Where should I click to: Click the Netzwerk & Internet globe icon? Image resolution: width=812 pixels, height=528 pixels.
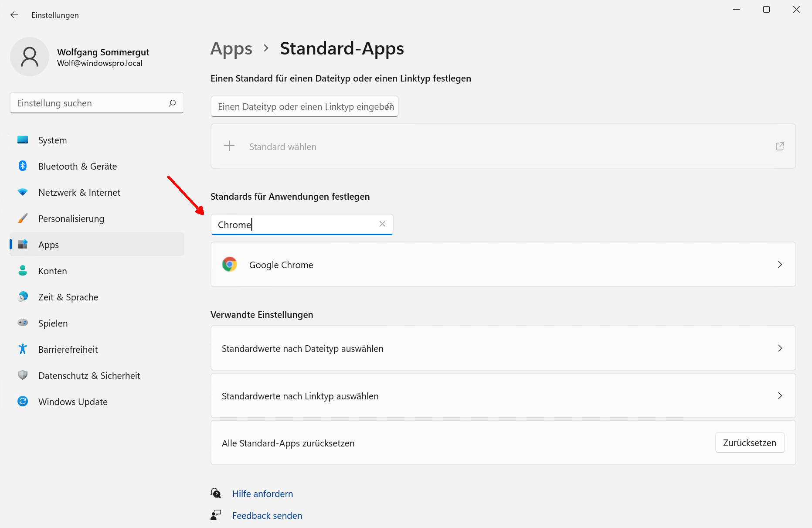coord(22,192)
